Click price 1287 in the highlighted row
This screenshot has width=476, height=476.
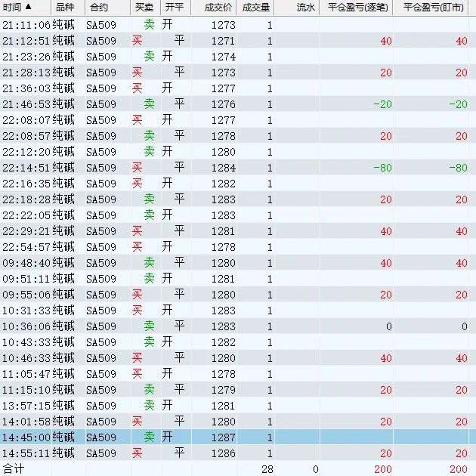(x=223, y=437)
